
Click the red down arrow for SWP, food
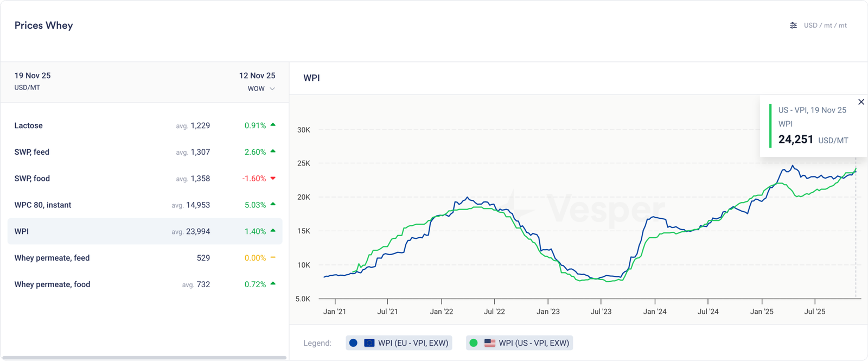pos(273,178)
